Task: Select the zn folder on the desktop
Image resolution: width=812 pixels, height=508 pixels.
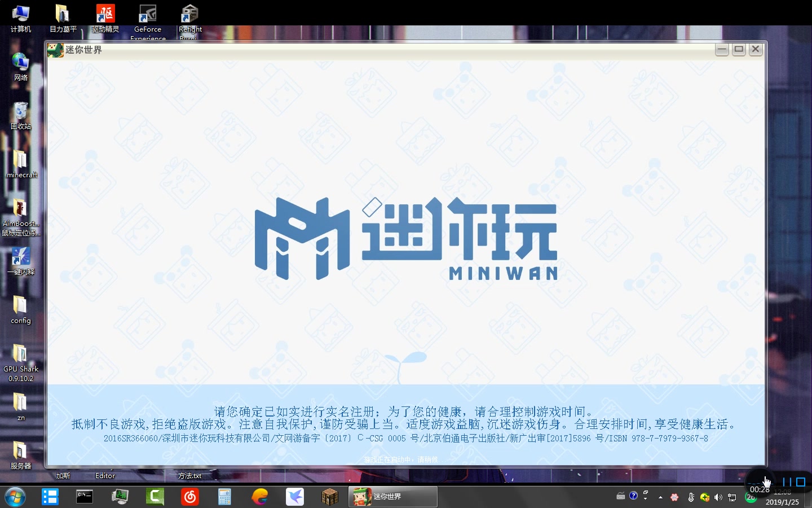Action: coord(21,406)
